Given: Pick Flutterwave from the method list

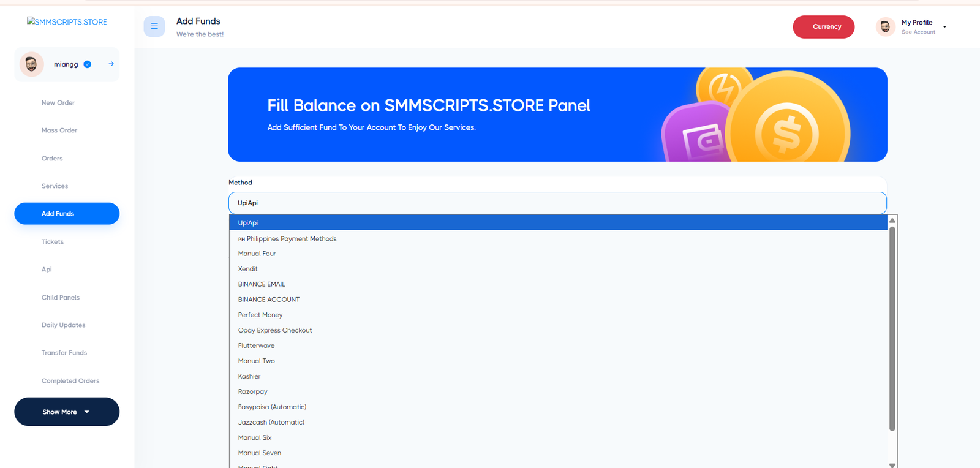Looking at the screenshot, I should 558,345.
